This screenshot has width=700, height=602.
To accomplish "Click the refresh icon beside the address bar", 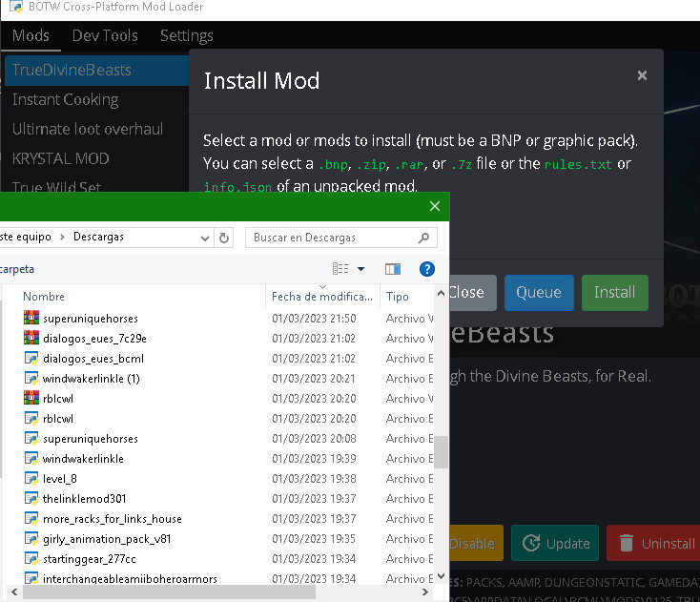I will pos(224,238).
